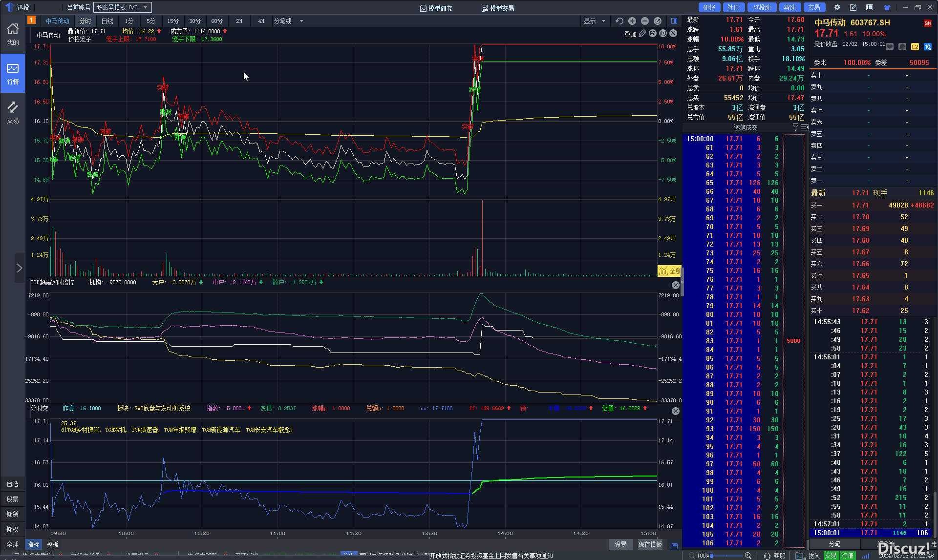Select the 4H period tab

point(261,21)
